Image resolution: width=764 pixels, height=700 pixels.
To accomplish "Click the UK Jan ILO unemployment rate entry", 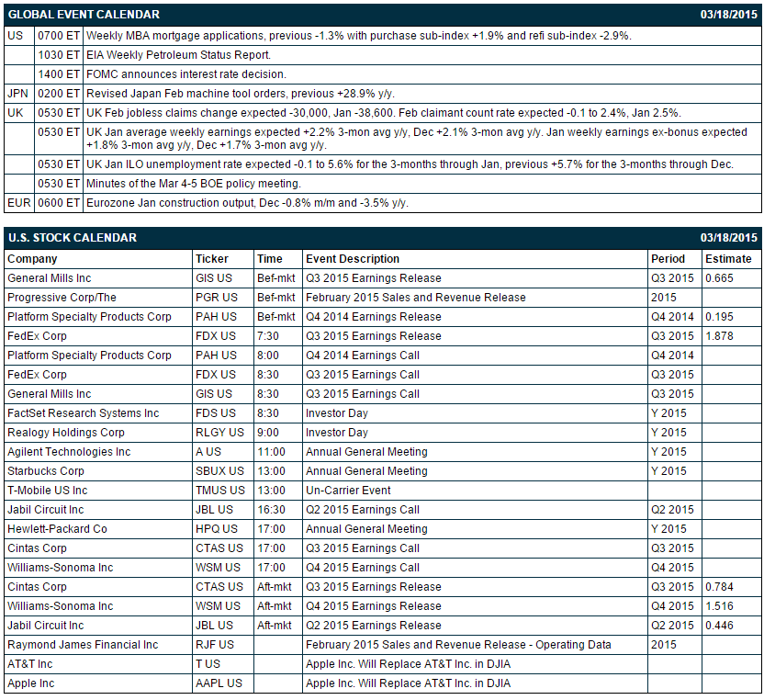I will [410, 164].
